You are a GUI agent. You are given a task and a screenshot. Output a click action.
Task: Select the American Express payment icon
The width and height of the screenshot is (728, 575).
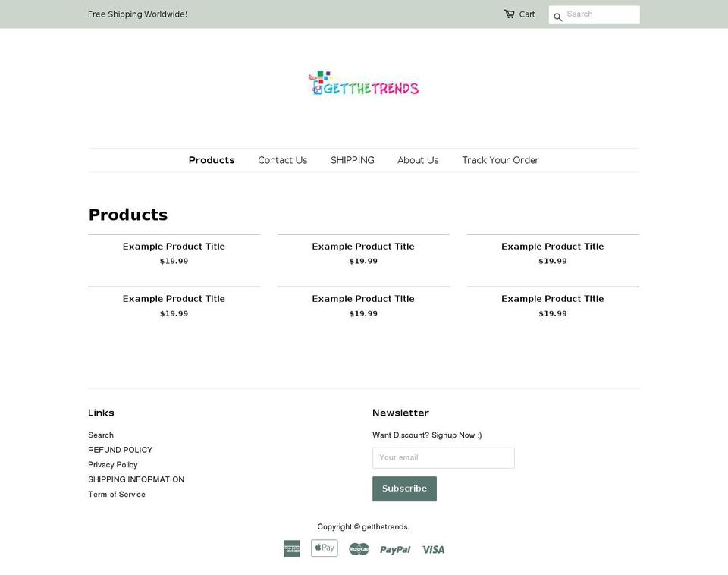click(x=291, y=548)
